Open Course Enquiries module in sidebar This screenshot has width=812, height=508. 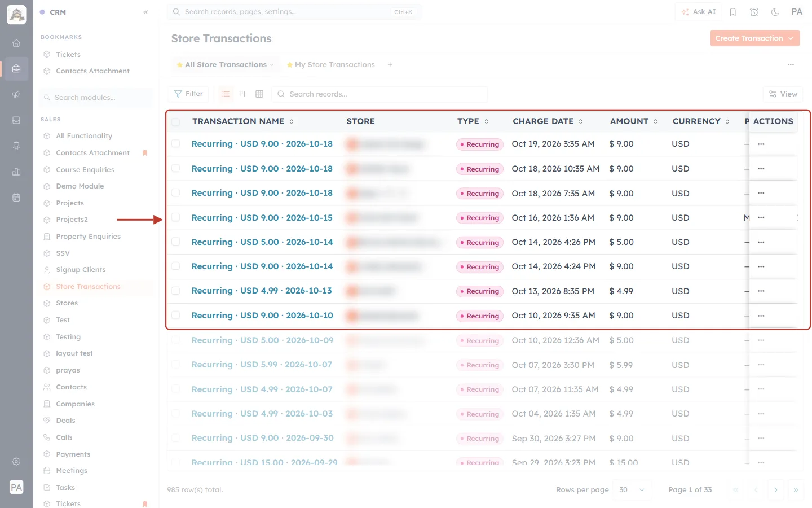tap(85, 169)
